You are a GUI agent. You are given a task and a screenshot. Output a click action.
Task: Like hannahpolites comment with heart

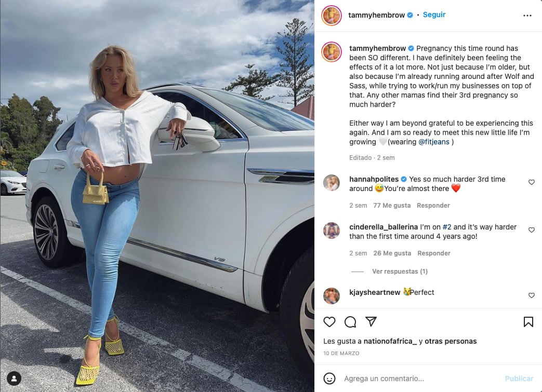tap(532, 182)
